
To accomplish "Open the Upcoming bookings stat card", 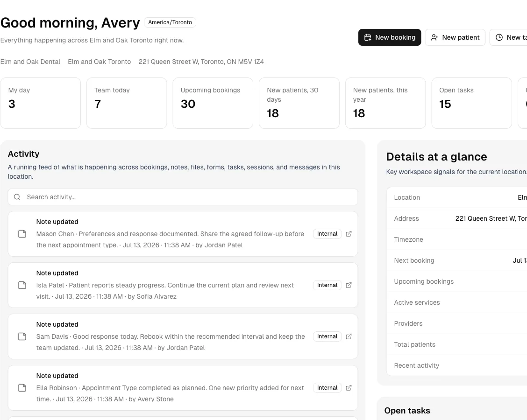I will 213,103.
